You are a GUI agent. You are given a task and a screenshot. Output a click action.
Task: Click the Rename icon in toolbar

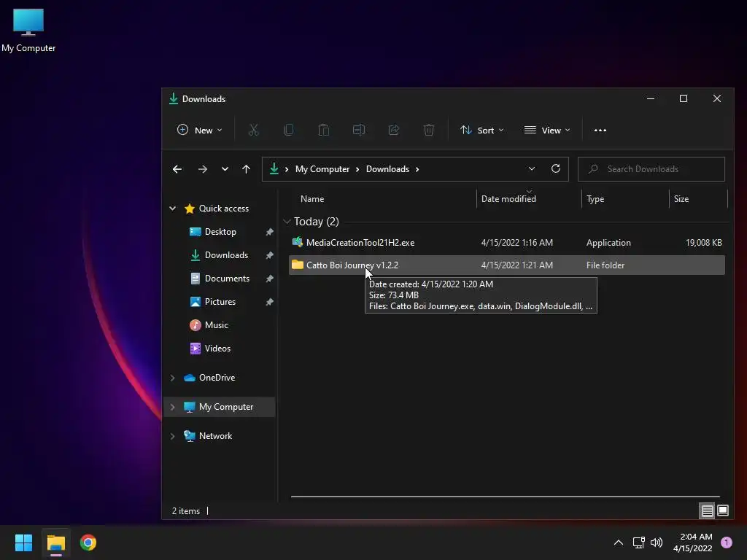tap(359, 130)
